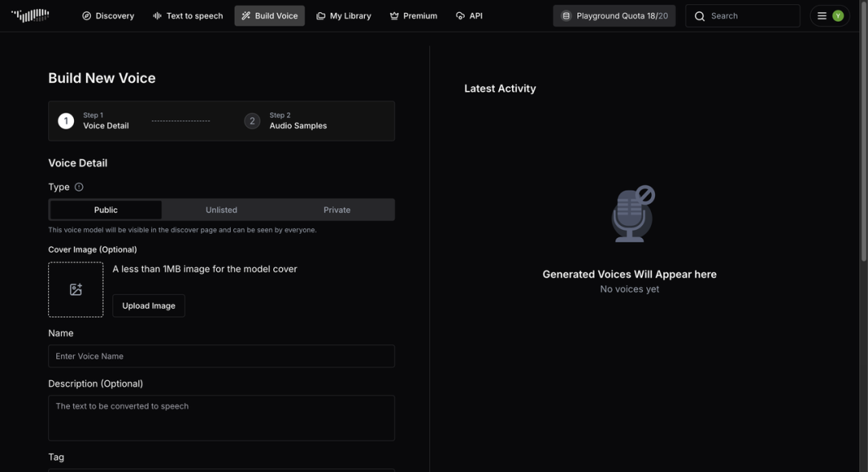Viewport: 868px width, 472px height.
Task: Set voice type to Unlisted
Action: [221, 210]
